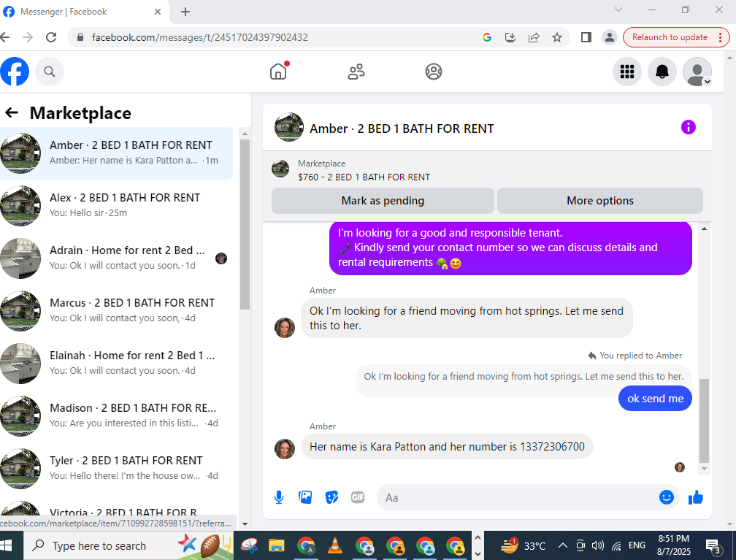This screenshot has width=736, height=560.
Task: Open VLC media player from taskbar
Action: point(334,546)
